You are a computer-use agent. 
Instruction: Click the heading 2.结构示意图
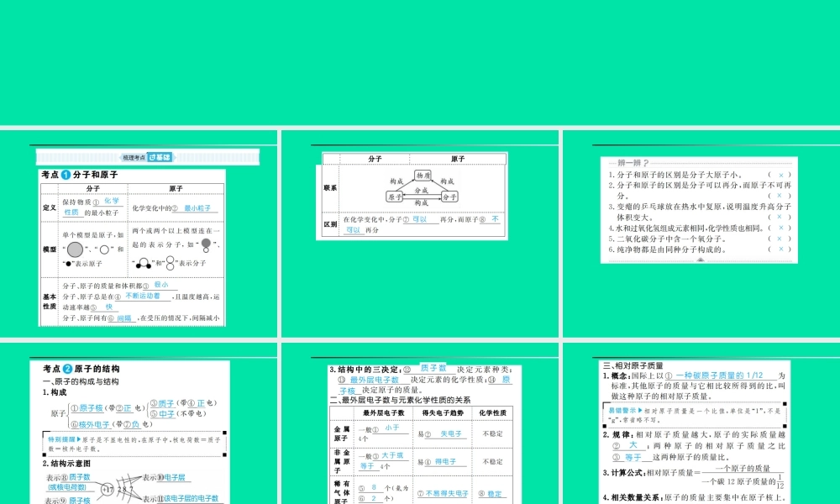pos(66,464)
